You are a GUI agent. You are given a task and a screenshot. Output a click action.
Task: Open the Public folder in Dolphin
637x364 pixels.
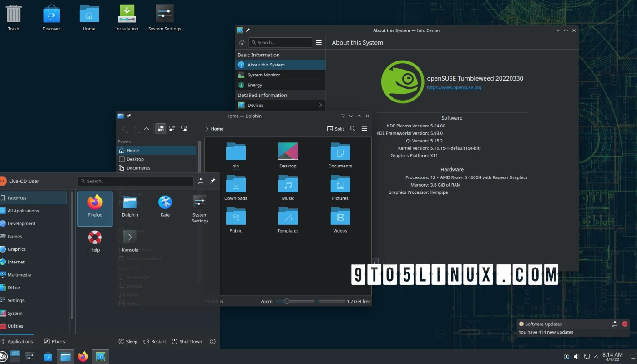236,220
